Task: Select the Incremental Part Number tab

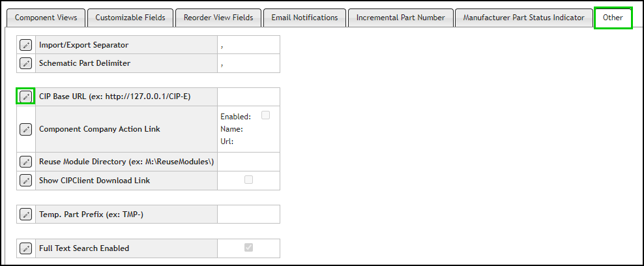Action: pyautogui.click(x=401, y=18)
